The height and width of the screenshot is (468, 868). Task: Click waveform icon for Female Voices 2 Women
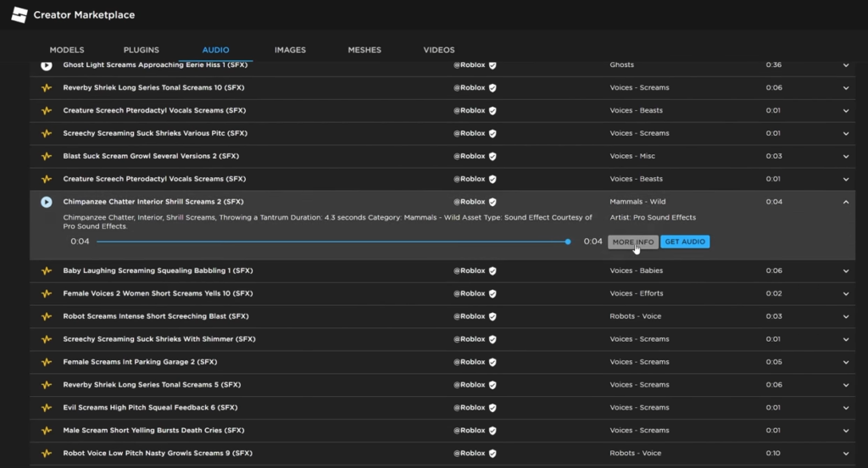point(47,293)
